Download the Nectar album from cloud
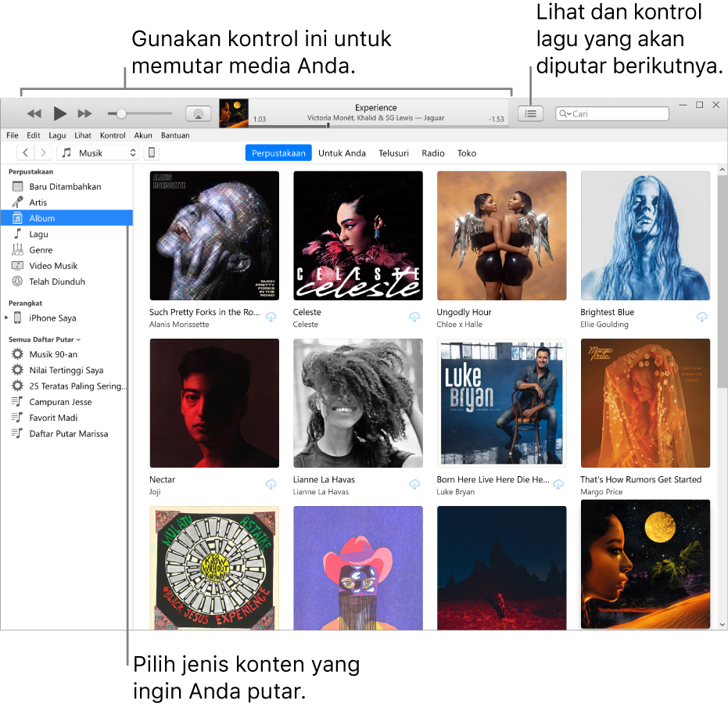The height and width of the screenshot is (707, 728). 271,484
